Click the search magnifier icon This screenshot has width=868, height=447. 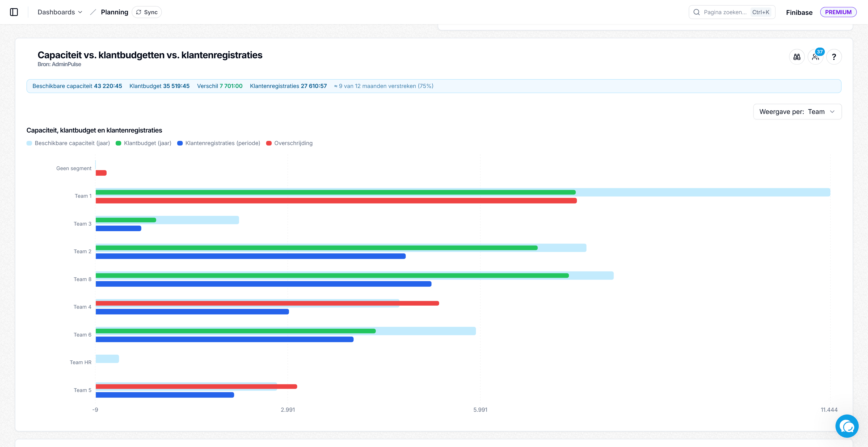[696, 12]
